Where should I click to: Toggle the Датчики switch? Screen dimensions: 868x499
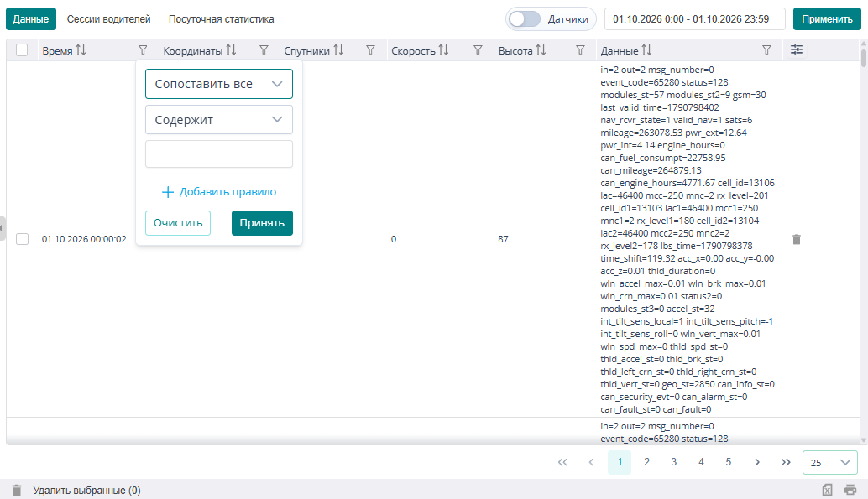(x=525, y=19)
